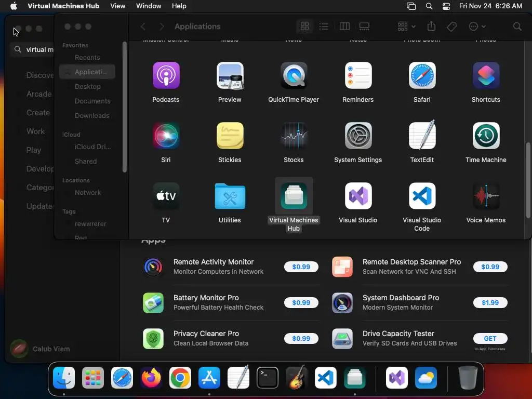Buy System Dashboard Pro for $1.99
Screen dimensions: 532x399
point(490,303)
